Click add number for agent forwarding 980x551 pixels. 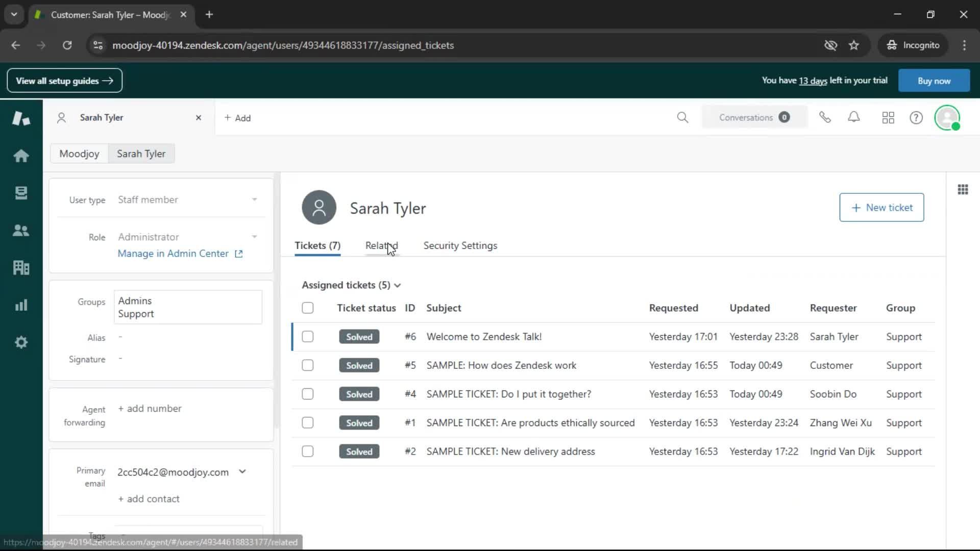[150, 409]
